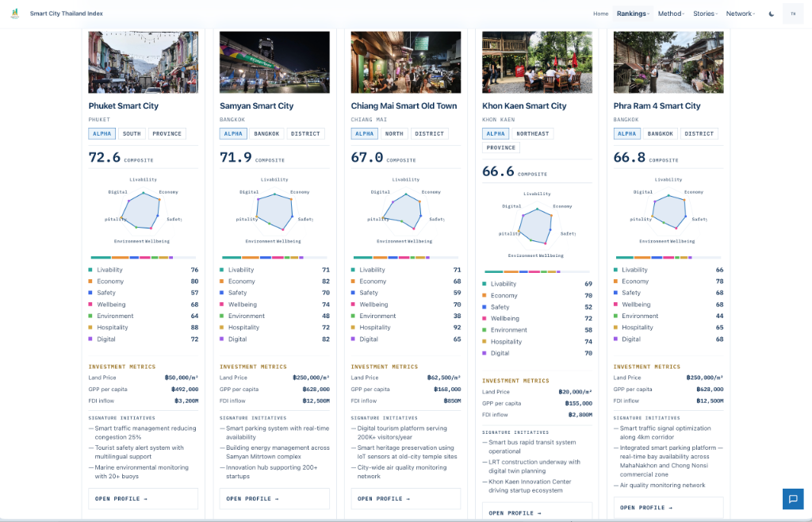
Task: Click the BANGKOK tag on Phra Ram 4 card
Action: click(661, 133)
